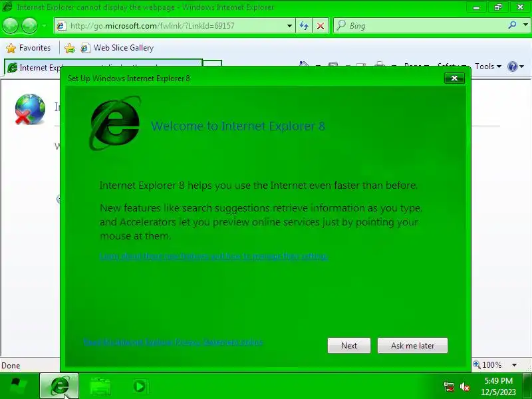Viewport: 532px width, 399px height.
Task: Open the recent pages dropdown beside Forward
Action: click(x=44, y=26)
